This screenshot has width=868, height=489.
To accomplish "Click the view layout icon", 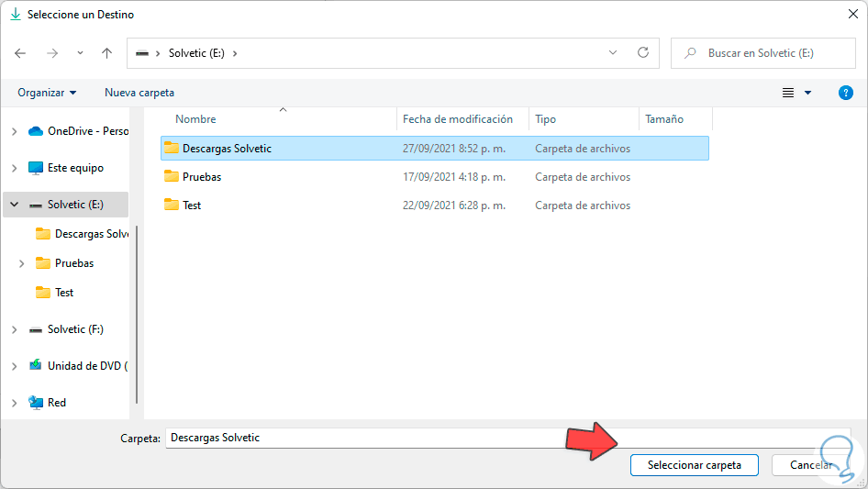I will [787, 93].
